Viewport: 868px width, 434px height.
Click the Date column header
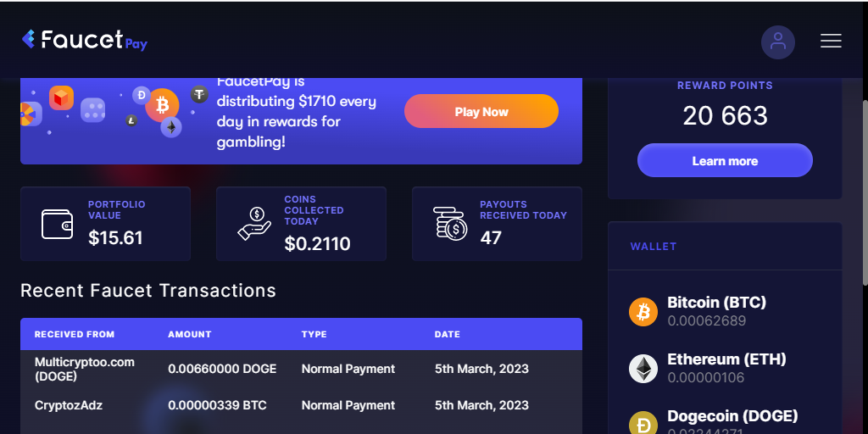448,334
